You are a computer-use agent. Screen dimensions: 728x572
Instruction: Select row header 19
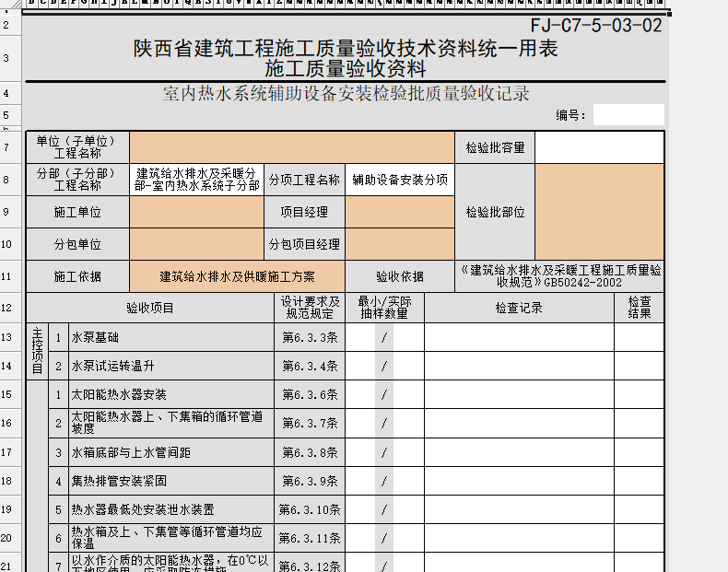pos(10,509)
